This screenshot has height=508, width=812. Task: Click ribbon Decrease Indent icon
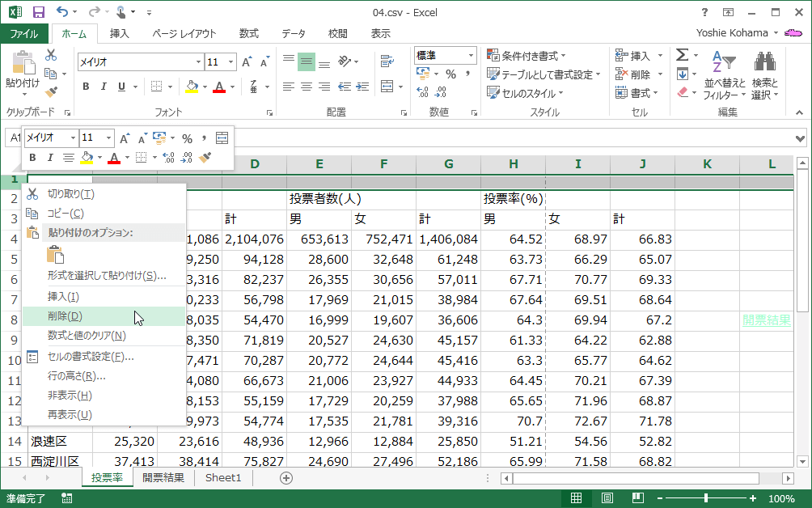pyautogui.click(x=345, y=87)
